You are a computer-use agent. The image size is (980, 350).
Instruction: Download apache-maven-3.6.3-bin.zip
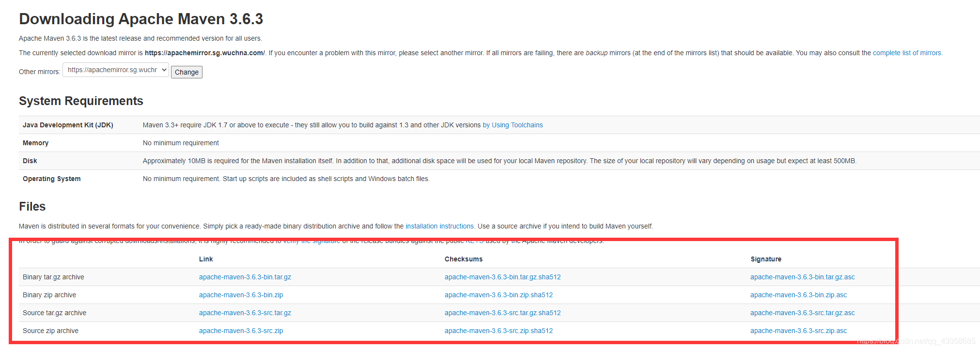pos(241,295)
